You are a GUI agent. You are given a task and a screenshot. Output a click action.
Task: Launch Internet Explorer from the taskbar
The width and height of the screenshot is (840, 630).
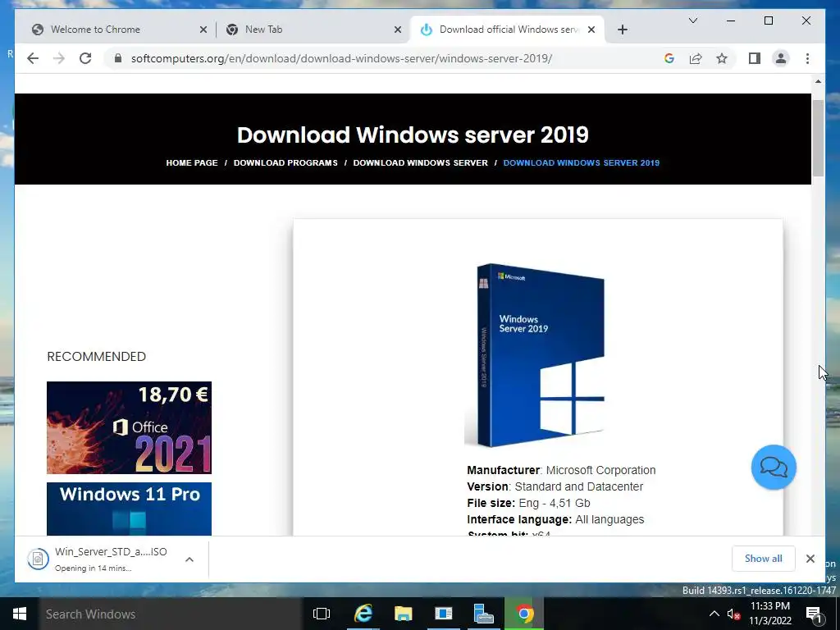(x=363, y=614)
